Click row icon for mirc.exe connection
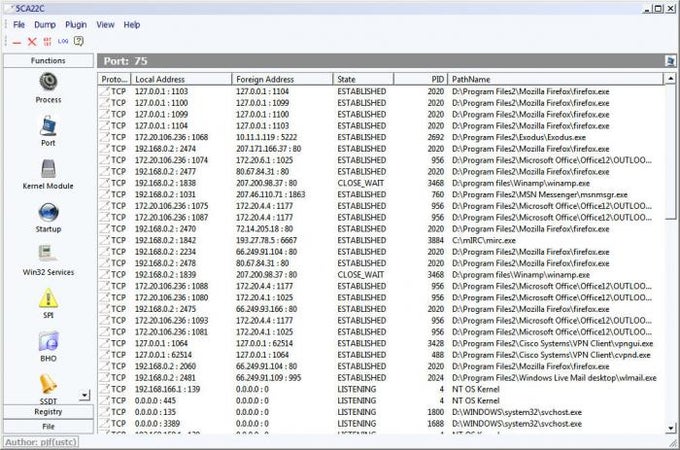This screenshot has height=450, width=680. click(105, 240)
